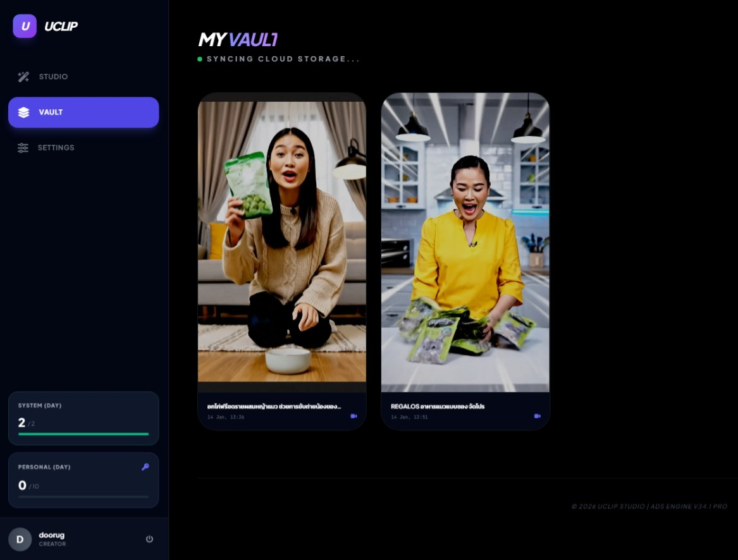Click the UCLIP purple logo icon
The height and width of the screenshot is (560, 738).
pos(25,26)
